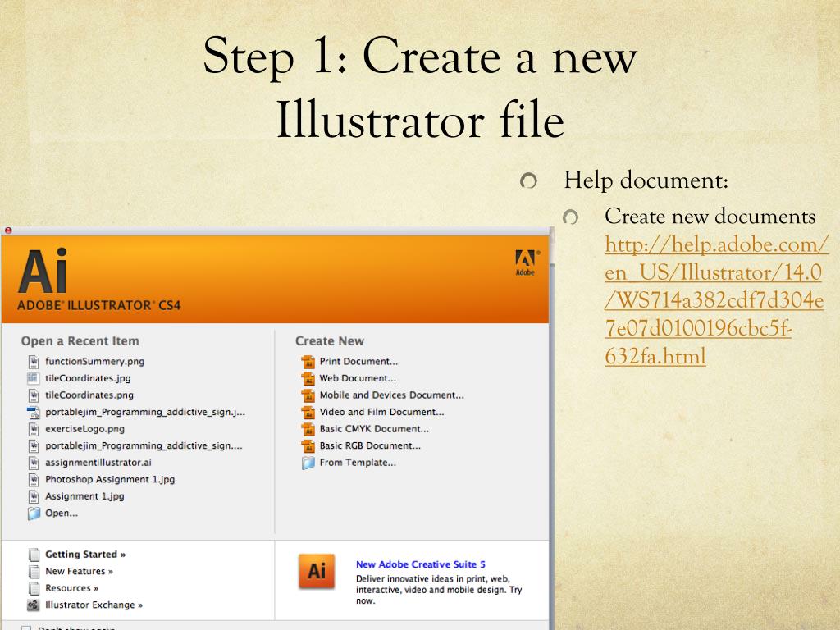Viewport: 840px width, 630px height.
Task: Click the icon for Photoshop Assignment 1.jpg
Action: tap(34, 479)
